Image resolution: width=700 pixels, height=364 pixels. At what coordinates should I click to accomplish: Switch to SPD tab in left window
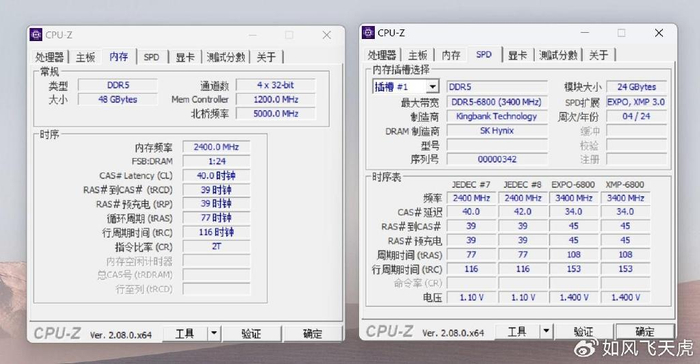(x=151, y=57)
